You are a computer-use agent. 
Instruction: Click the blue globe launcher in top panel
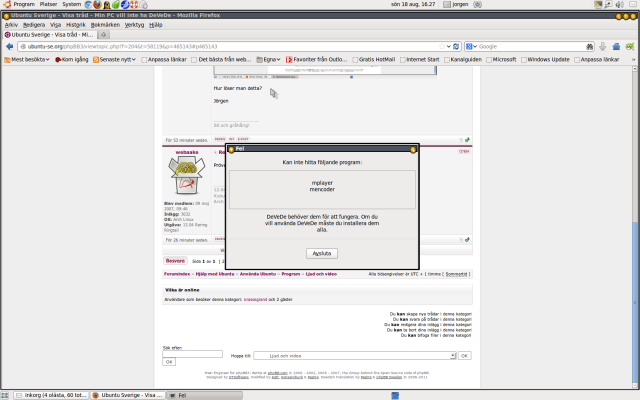(x=125, y=5)
